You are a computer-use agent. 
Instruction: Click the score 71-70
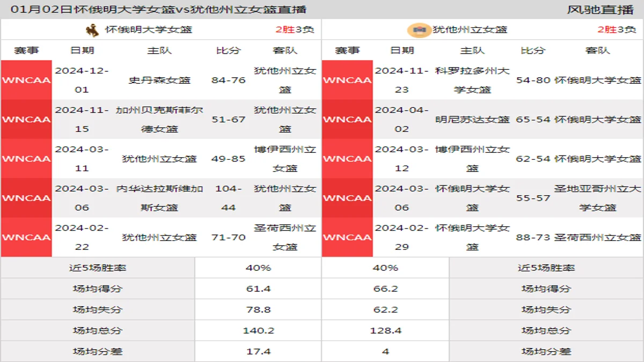click(x=229, y=237)
